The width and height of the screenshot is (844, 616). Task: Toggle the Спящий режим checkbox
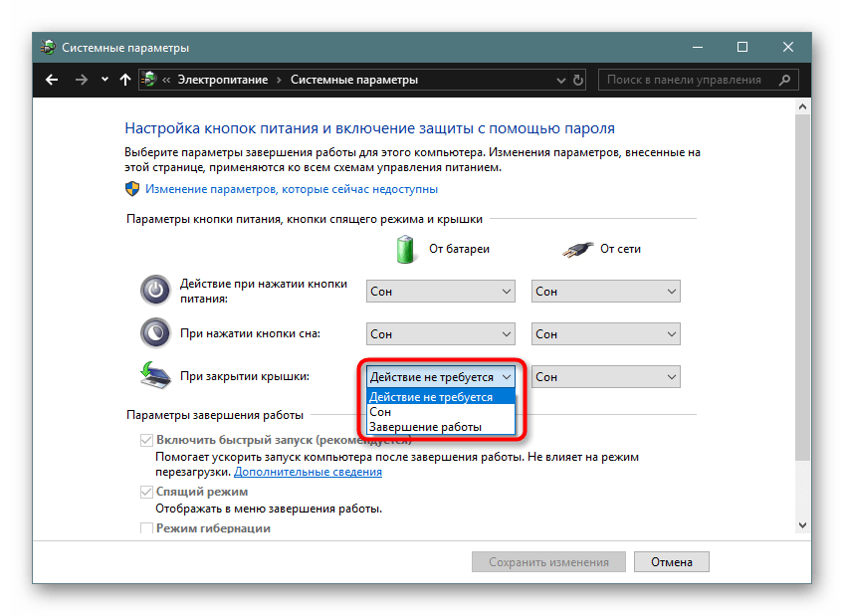coord(147,492)
